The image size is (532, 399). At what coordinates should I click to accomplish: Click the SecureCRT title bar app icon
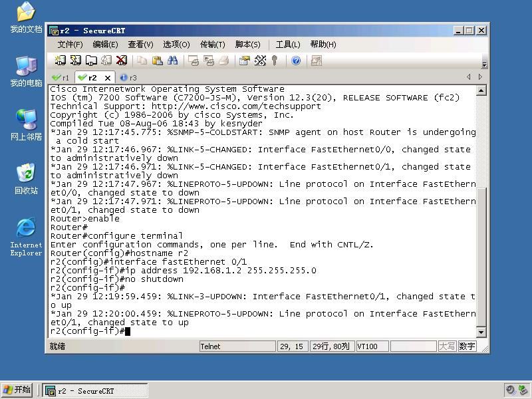[54, 31]
